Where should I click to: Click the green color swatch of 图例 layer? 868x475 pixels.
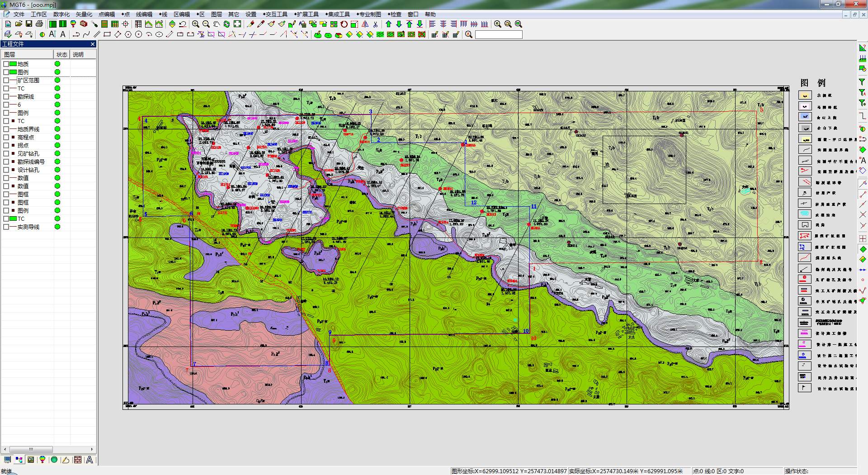click(13, 72)
